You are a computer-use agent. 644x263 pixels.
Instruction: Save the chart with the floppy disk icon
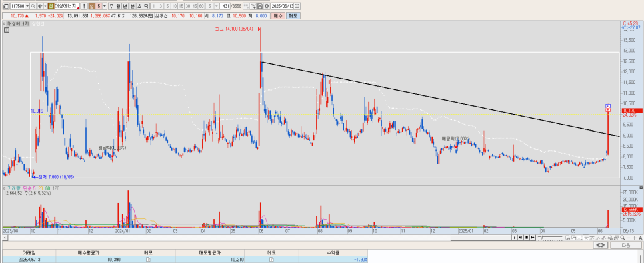pyautogui.click(x=260, y=6)
